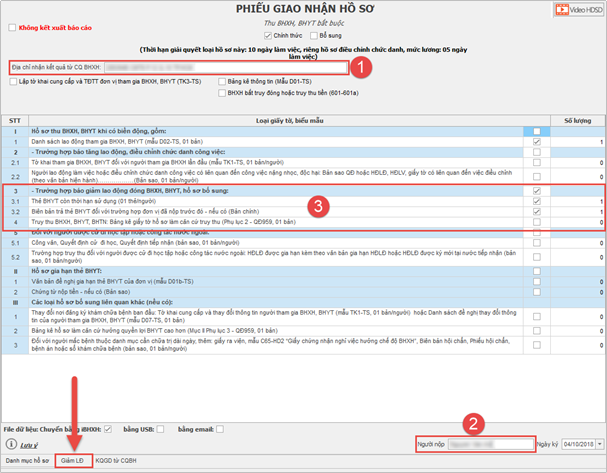Check the box for row 2.2 Người lao động làm việc
Viewport: 607px width, 473px height.
537,177
